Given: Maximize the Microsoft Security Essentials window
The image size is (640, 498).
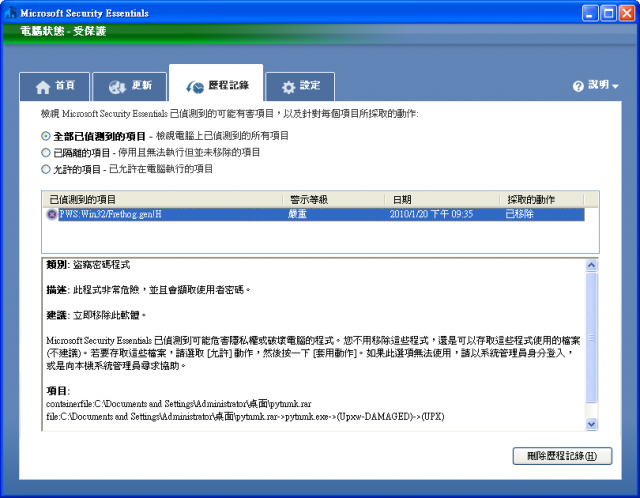Looking at the screenshot, I should [609, 13].
